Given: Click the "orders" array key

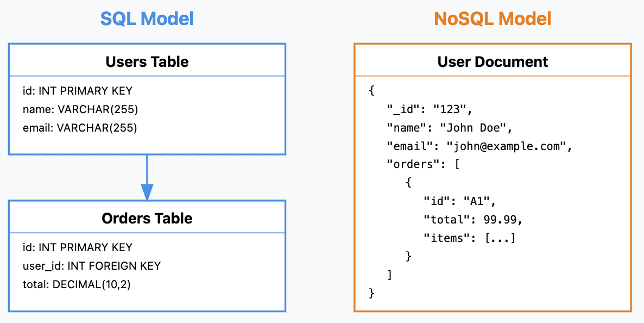Looking at the screenshot, I should click(x=416, y=165).
